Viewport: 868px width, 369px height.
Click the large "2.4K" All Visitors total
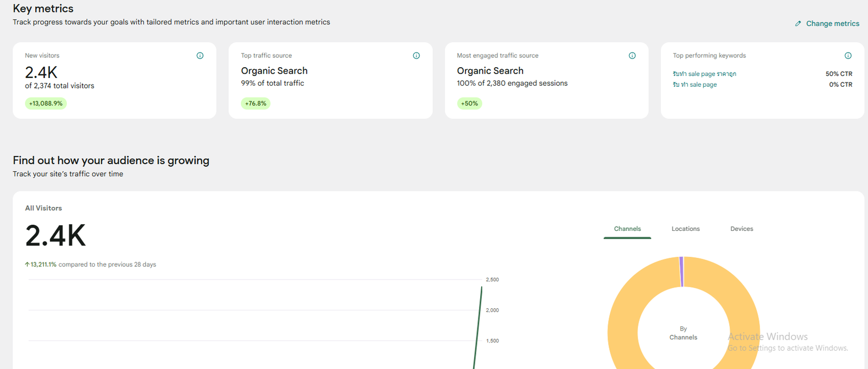pyautogui.click(x=55, y=236)
